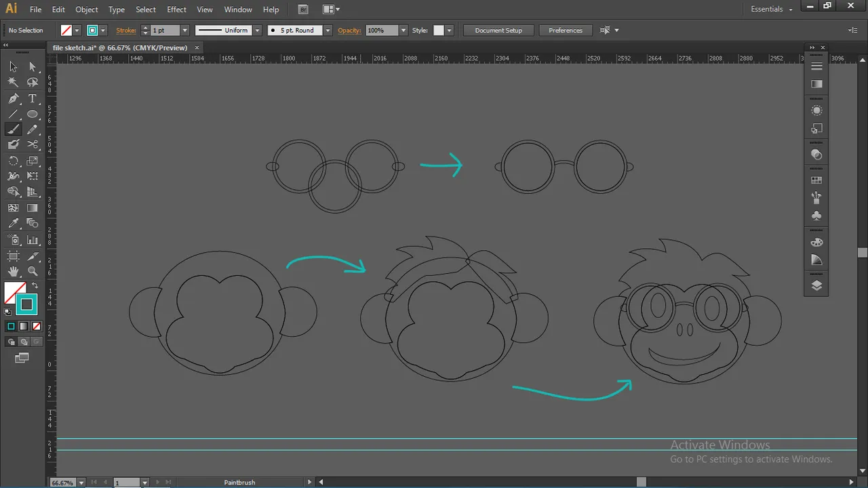Open the Object menu
Screen dimensions: 868x488
tap(86, 9)
